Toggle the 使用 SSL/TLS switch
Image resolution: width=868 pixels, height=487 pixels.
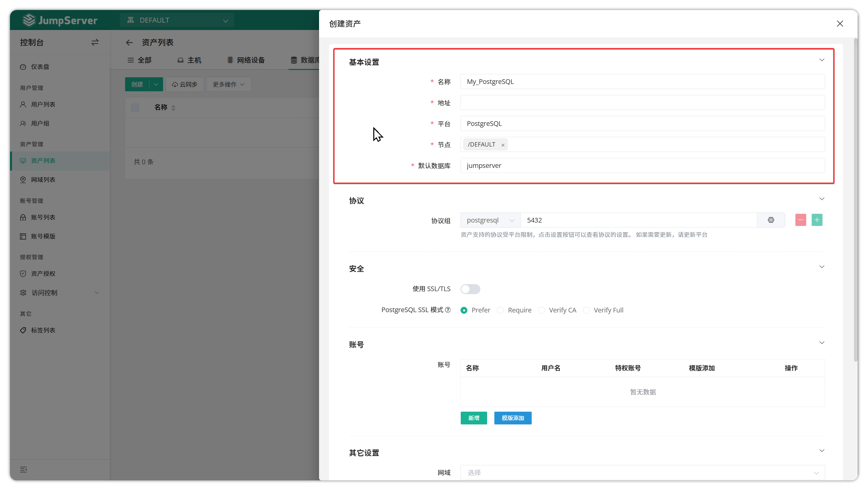(x=470, y=289)
